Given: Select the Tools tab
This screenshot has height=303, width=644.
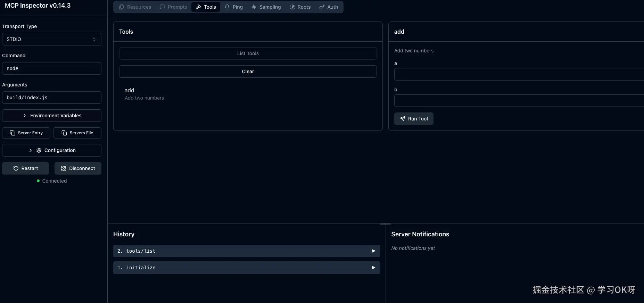Looking at the screenshot, I should point(206,7).
